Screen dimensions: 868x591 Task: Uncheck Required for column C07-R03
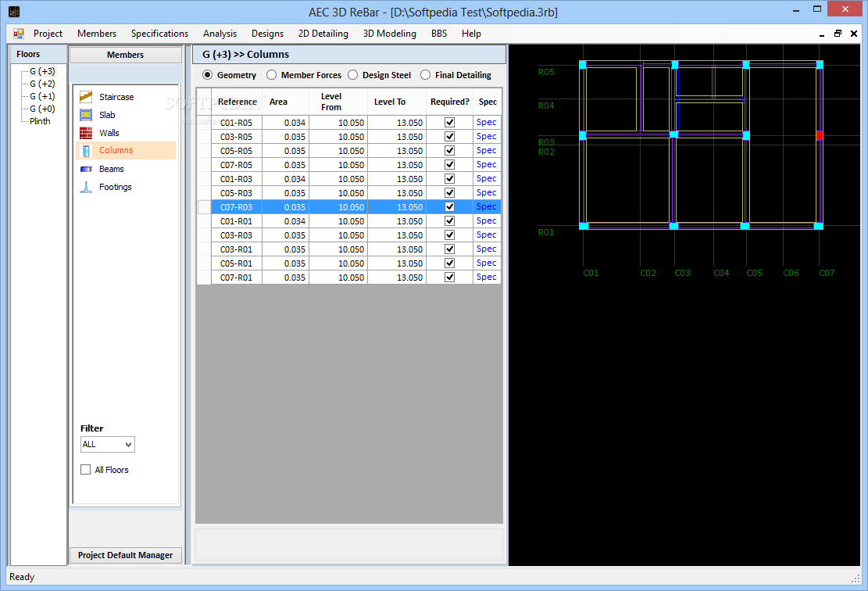[x=449, y=206]
